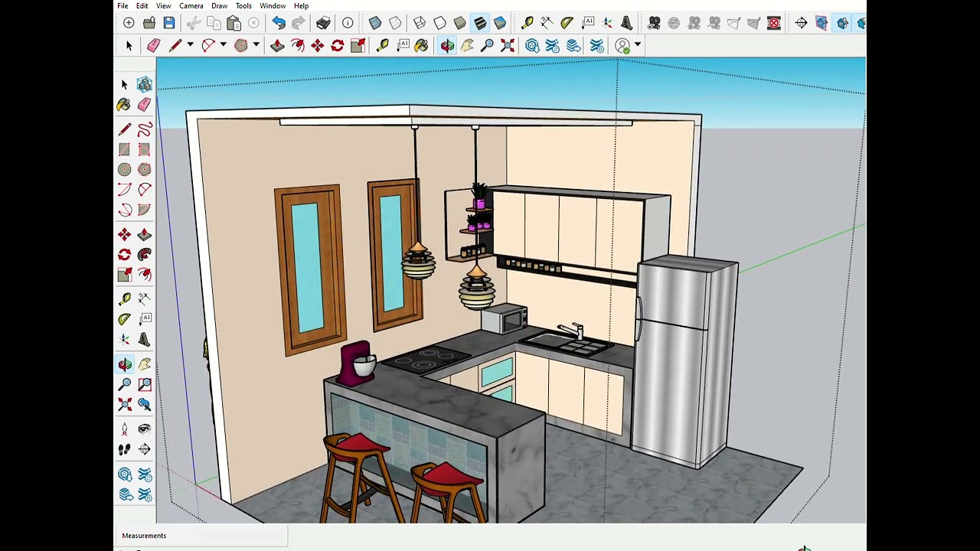This screenshot has height=551, width=980.
Task: Switch to Wireframe face style
Action: coord(420,23)
